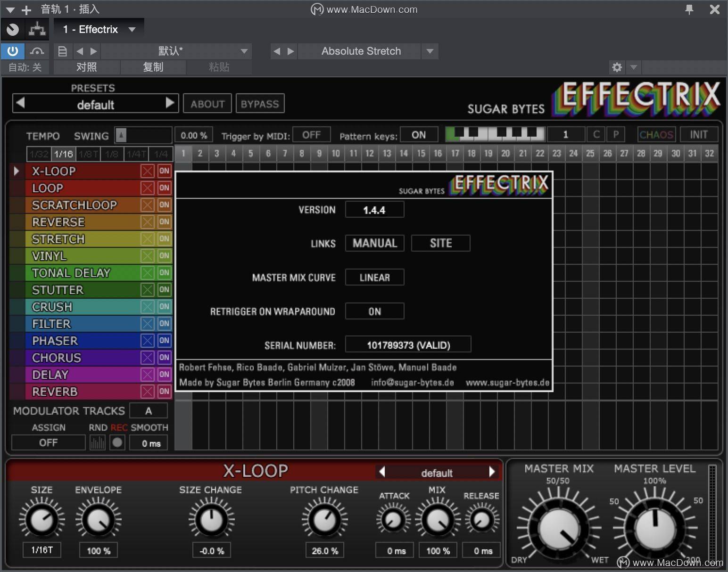This screenshot has height=572, width=728.
Task: Open the Master Mix Curve LINEAR selector
Action: [x=375, y=278]
